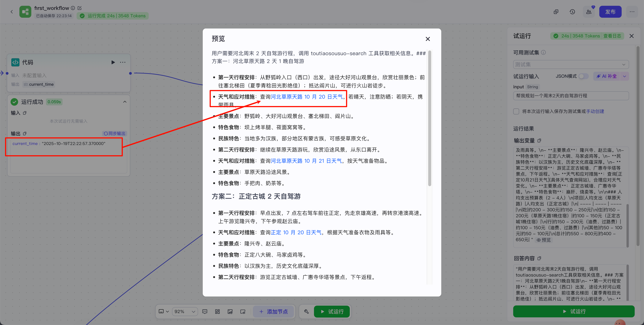Open the collaborators people icon
The width and height of the screenshot is (644, 325).
[x=589, y=12]
